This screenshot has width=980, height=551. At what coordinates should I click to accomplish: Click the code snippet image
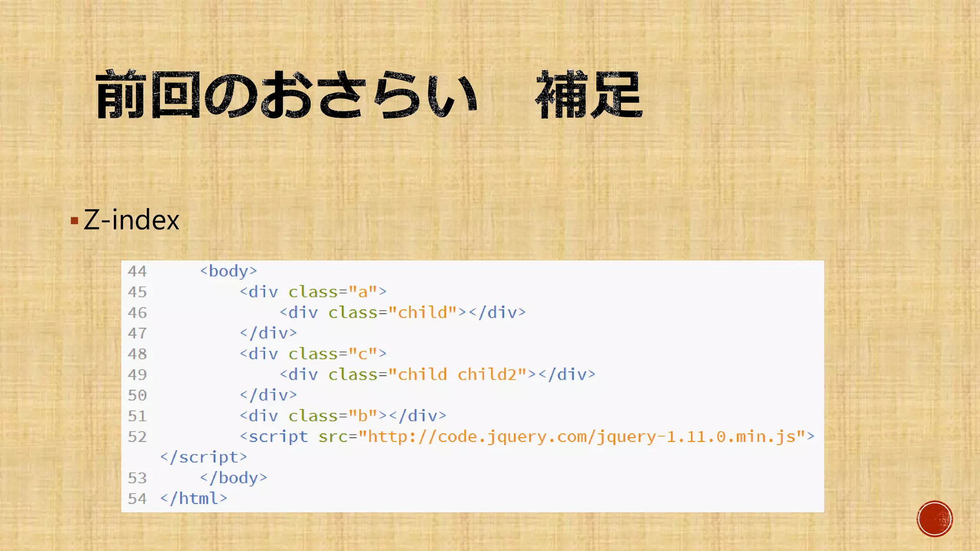coord(472,386)
